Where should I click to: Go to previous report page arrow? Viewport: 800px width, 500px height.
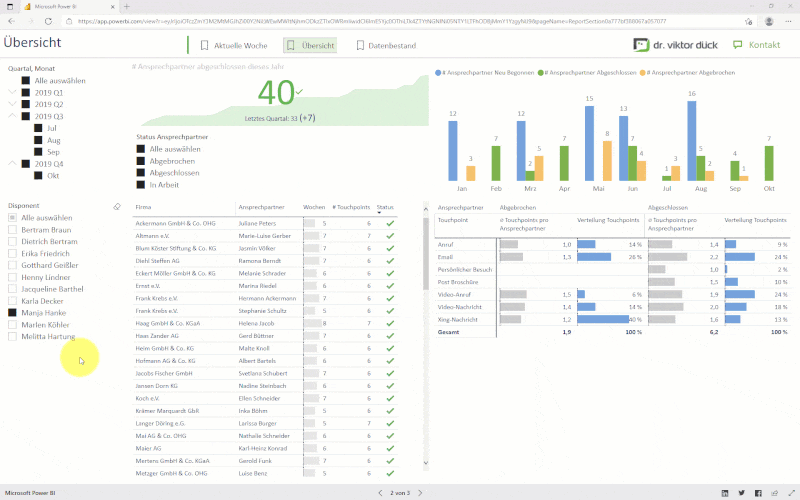coord(379,493)
